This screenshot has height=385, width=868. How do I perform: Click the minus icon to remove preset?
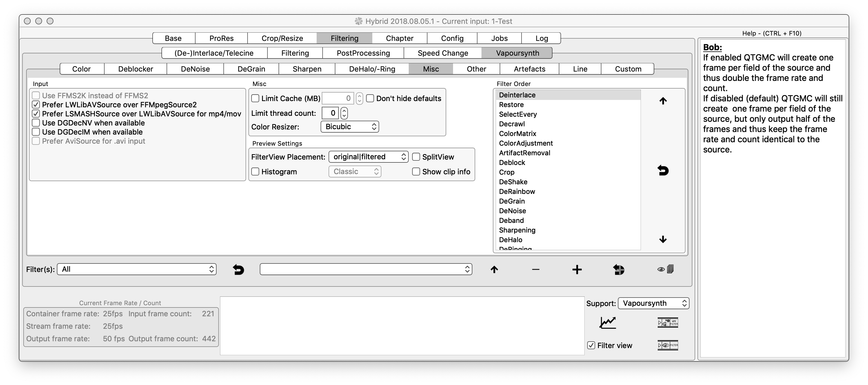[x=535, y=269]
